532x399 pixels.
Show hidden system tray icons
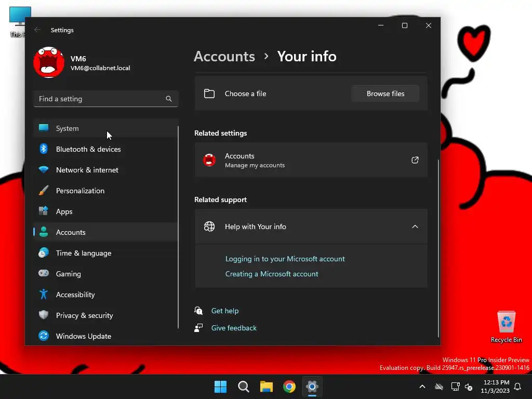(x=422, y=387)
